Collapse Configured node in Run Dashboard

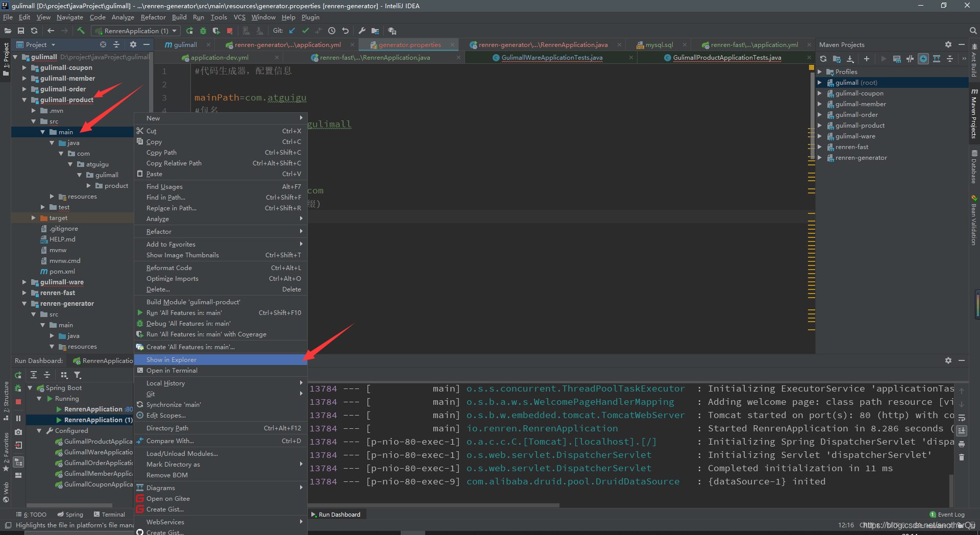[39, 431]
